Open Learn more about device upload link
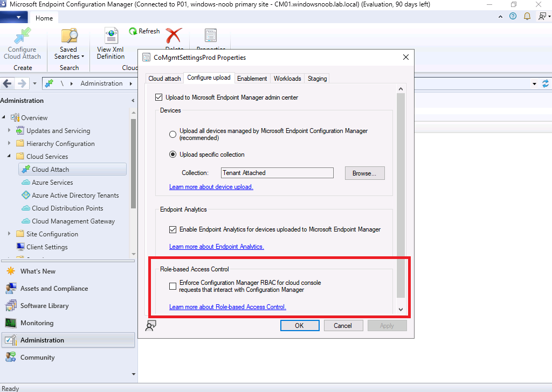The width and height of the screenshot is (552, 392). pyautogui.click(x=211, y=187)
